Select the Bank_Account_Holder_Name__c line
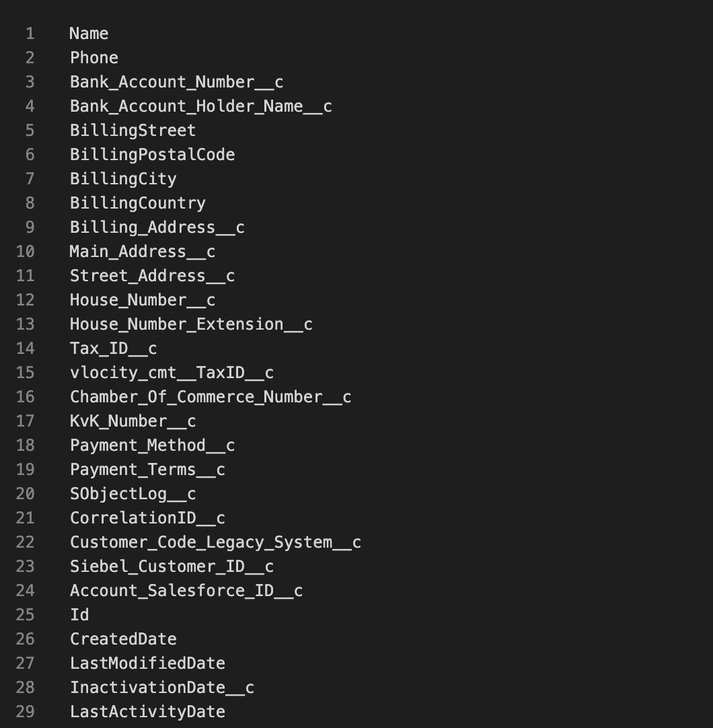This screenshot has width=713, height=728. pos(200,106)
